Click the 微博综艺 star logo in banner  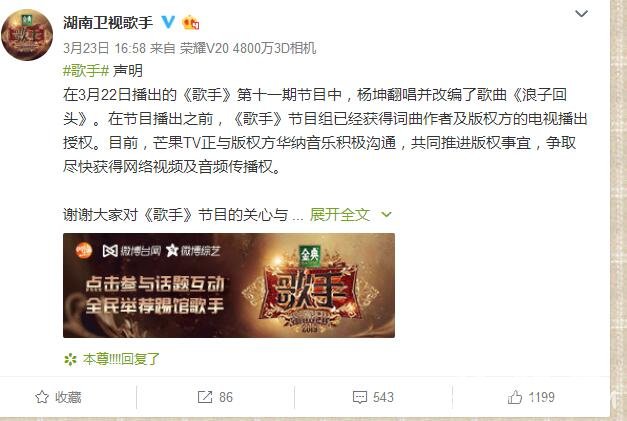point(193,251)
